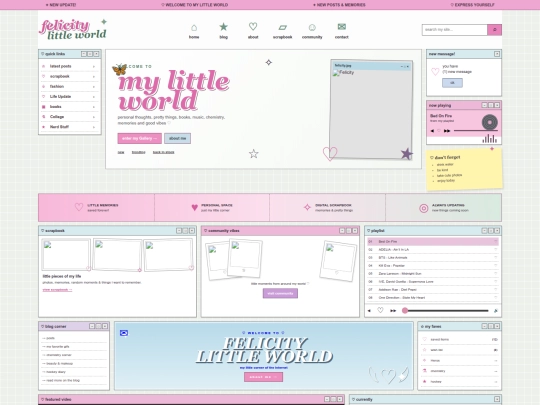Screen dimensions: 540x405
Task: Expand the Nerd Stuff quick link arrow
Action: pos(94,127)
